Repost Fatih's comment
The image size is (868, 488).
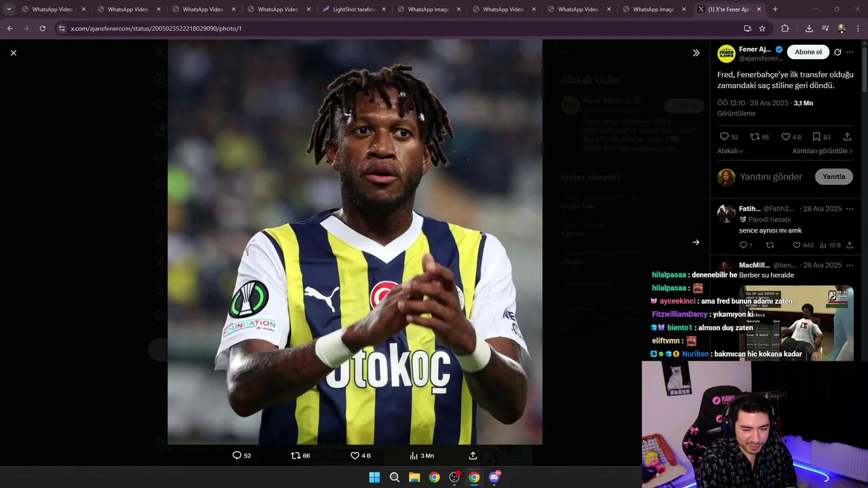pos(770,245)
